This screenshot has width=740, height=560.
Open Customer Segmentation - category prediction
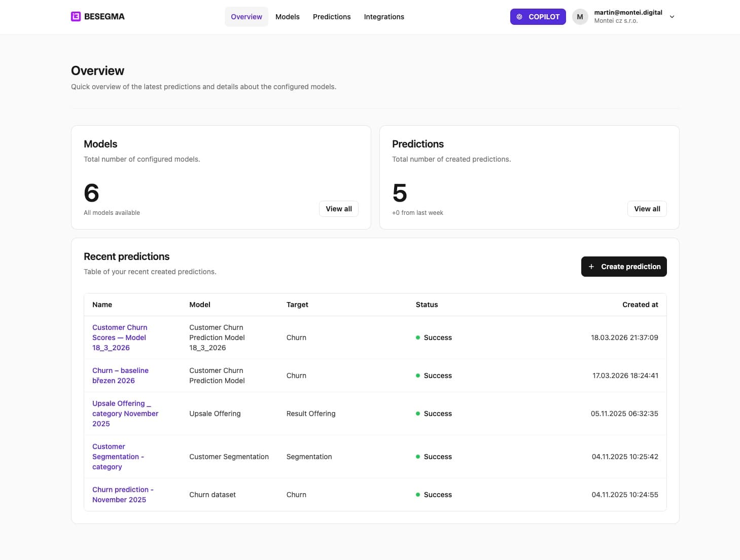pos(118,456)
